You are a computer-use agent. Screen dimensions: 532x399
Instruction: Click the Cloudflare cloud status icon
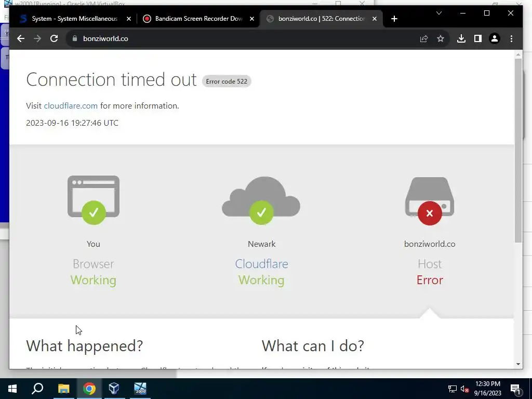(x=261, y=200)
